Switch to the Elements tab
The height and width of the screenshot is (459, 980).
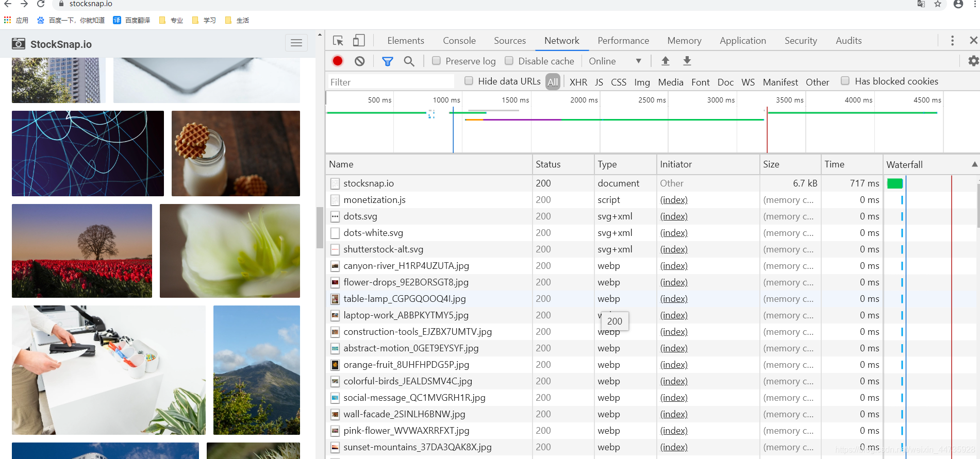tap(406, 41)
